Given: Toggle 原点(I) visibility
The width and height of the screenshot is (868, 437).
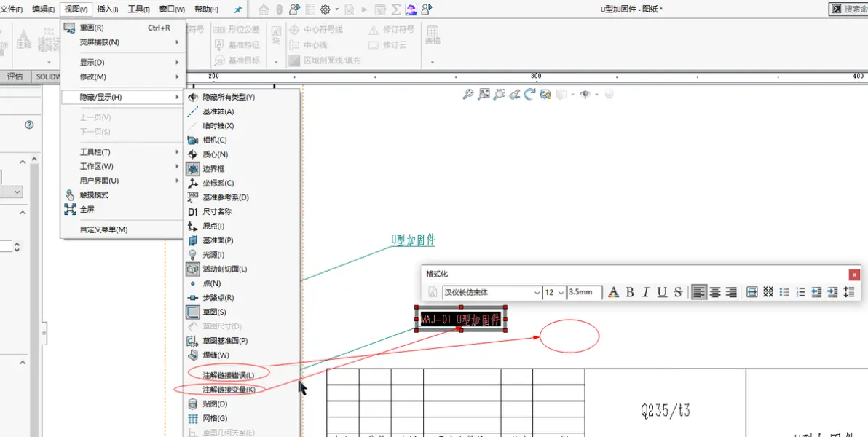Looking at the screenshot, I should tap(242, 226).
